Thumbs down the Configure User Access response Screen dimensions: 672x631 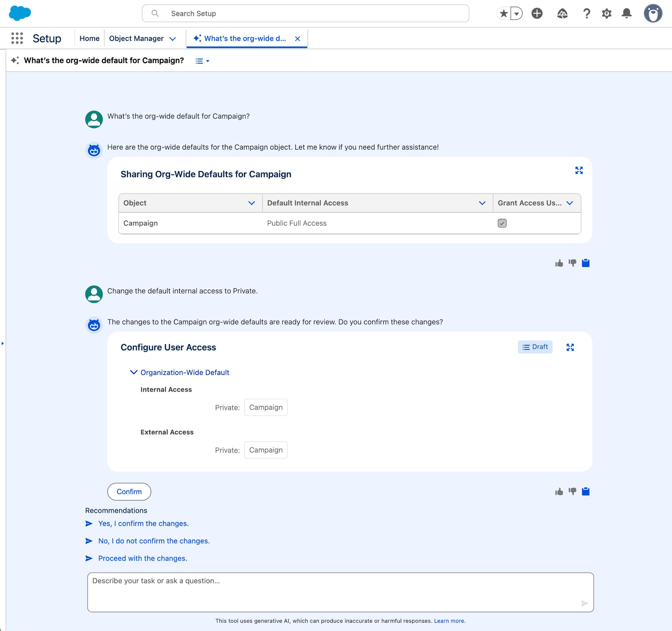[572, 492]
